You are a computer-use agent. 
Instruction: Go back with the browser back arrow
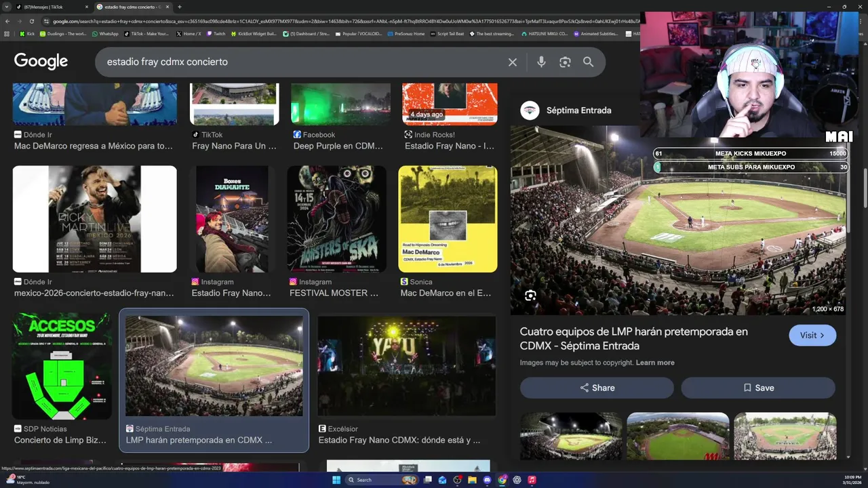click(x=7, y=21)
